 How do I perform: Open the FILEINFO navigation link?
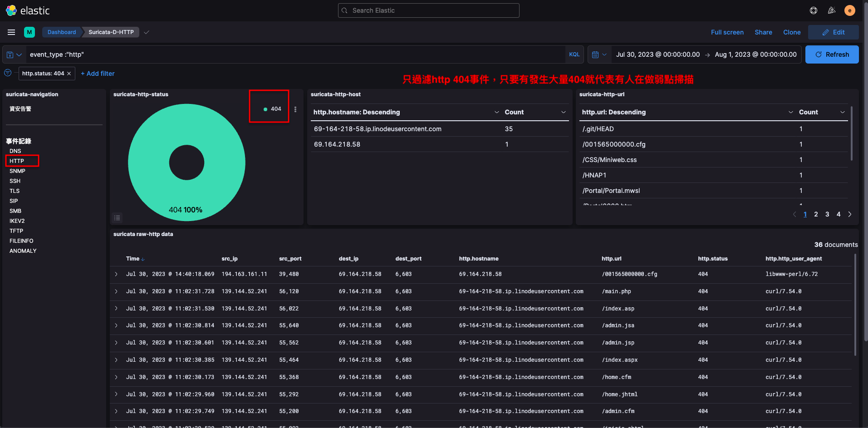point(21,241)
